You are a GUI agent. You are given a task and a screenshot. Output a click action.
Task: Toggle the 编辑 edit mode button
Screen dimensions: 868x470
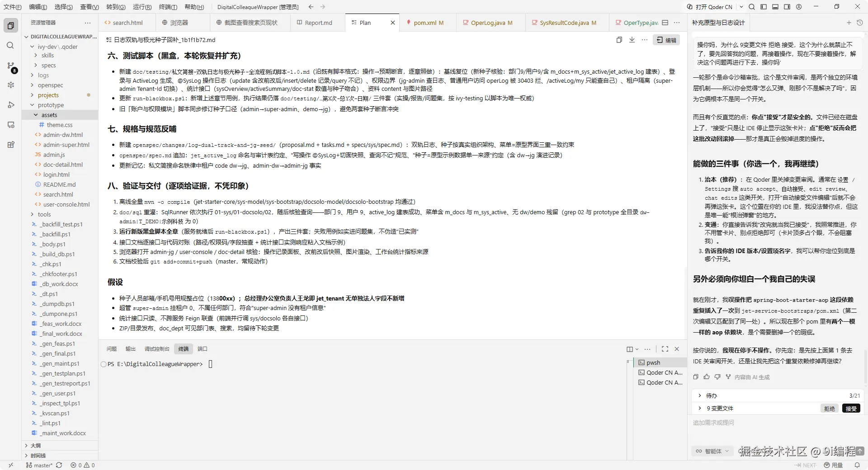point(666,40)
